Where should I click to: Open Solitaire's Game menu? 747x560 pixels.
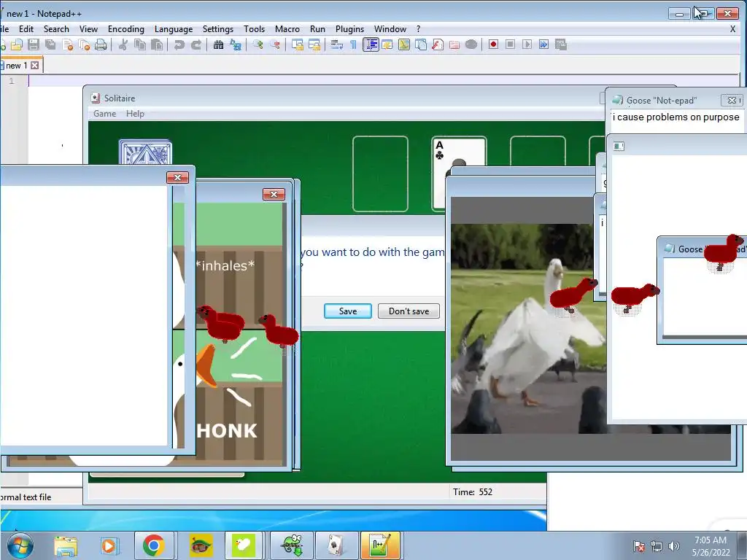pyautogui.click(x=105, y=114)
